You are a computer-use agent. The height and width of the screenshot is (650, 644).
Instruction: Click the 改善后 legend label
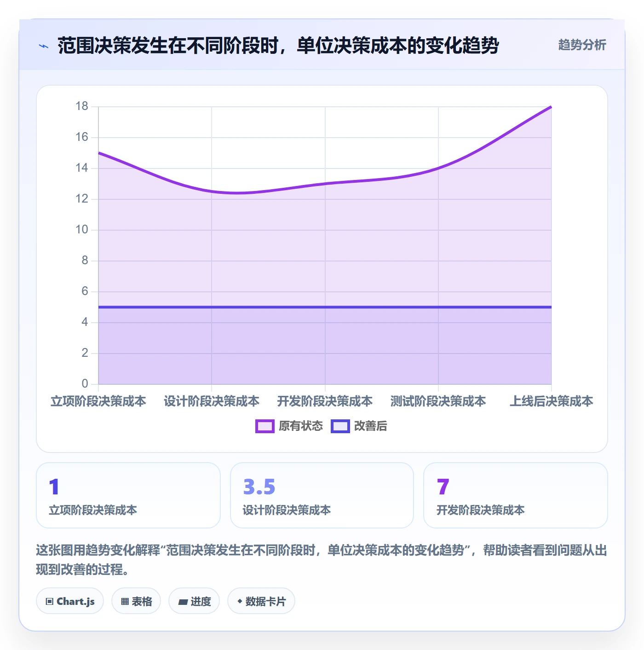click(x=371, y=426)
